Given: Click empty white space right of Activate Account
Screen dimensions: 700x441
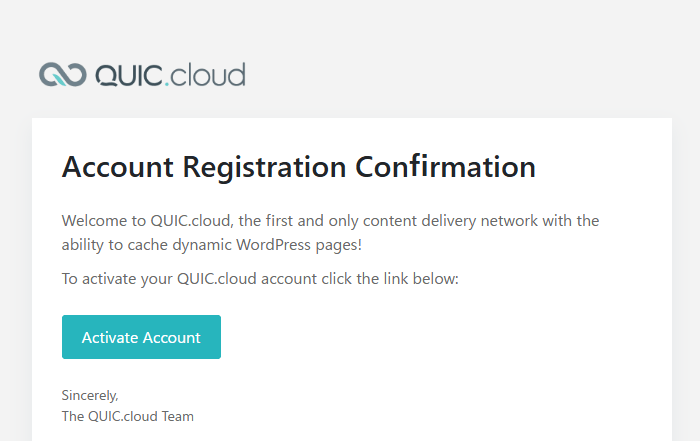Looking at the screenshot, I should tap(430, 337).
